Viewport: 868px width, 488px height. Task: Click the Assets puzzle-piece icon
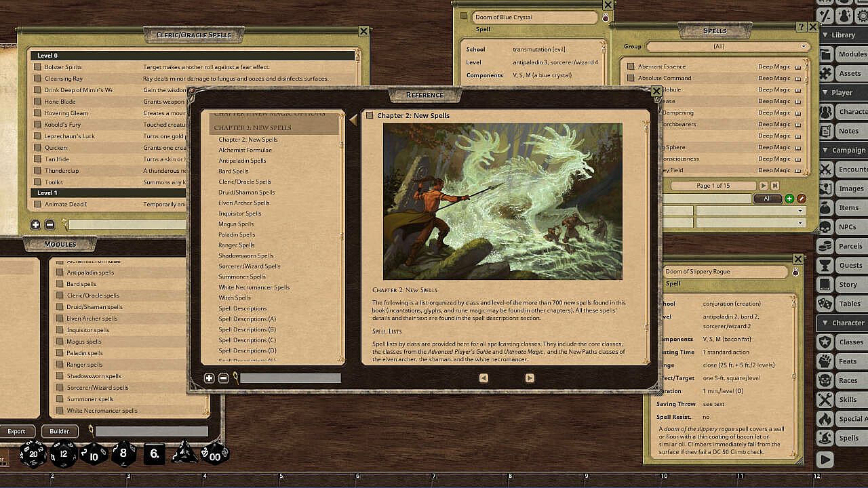coord(825,73)
